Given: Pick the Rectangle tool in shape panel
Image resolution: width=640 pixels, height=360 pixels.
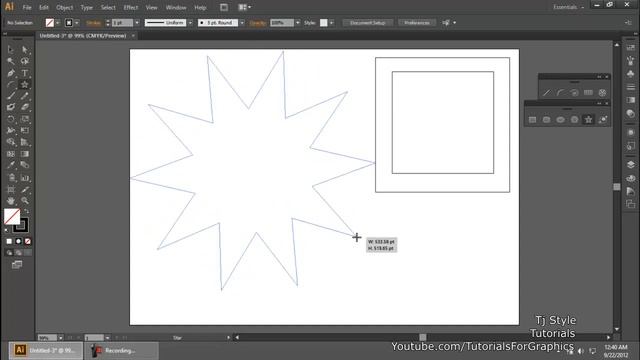Looking at the screenshot, I should point(532,120).
